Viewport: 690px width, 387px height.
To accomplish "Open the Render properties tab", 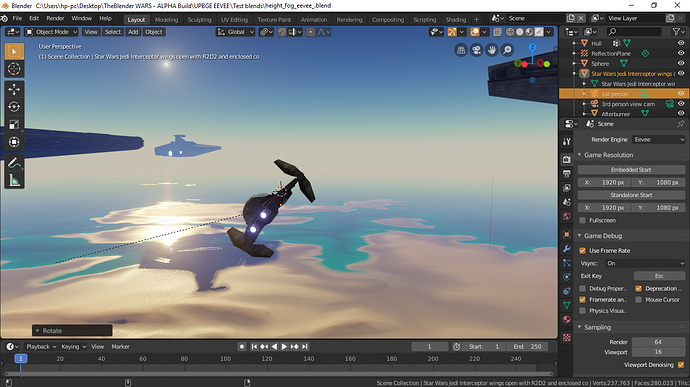I will pyautogui.click(x=567, y=159).
